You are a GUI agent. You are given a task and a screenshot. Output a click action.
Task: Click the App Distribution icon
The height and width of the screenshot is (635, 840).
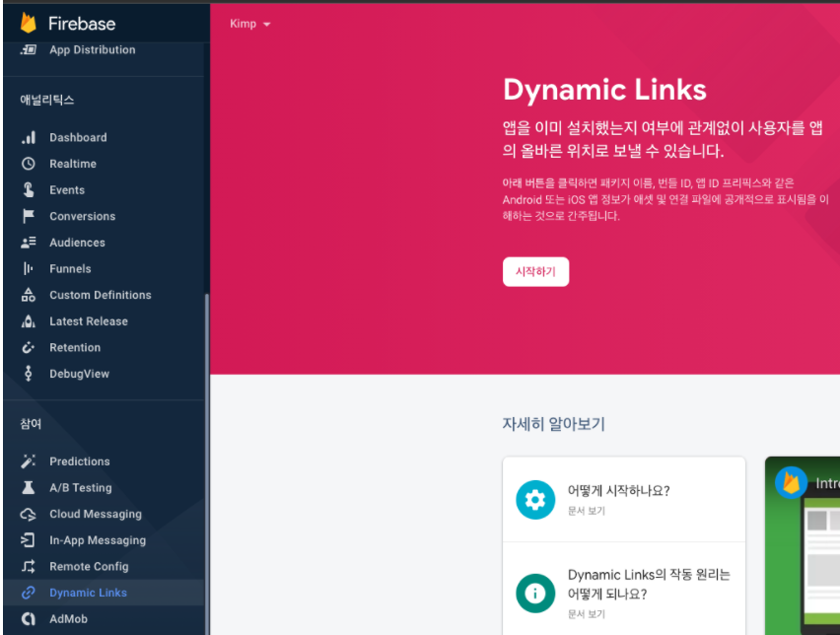(29, 50)
